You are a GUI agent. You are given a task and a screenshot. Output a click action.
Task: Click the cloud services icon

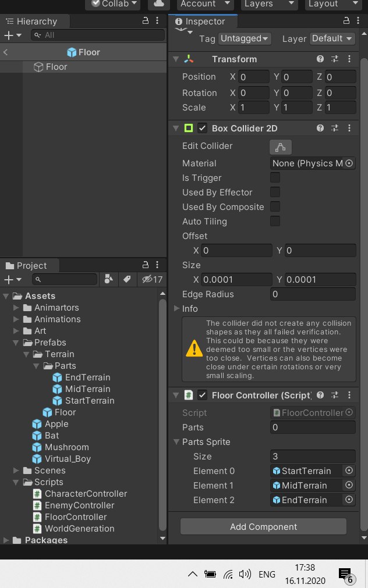pyautogui.click(x=158, y=3)
